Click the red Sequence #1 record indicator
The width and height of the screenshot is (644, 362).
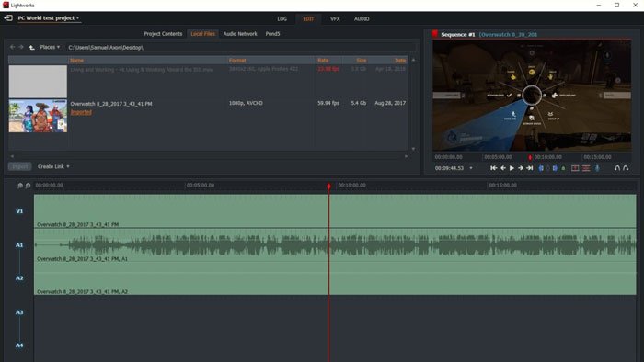click(x=435, y=34)
